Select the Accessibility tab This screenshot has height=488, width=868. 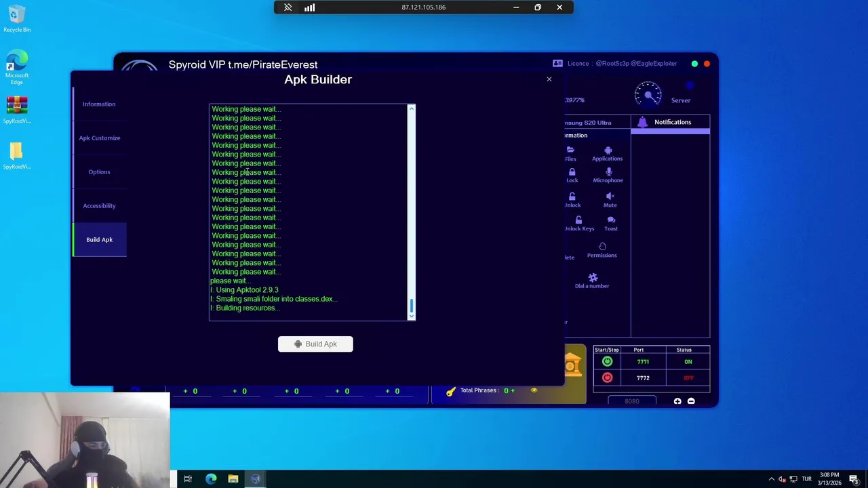click(x=99, y=206)
